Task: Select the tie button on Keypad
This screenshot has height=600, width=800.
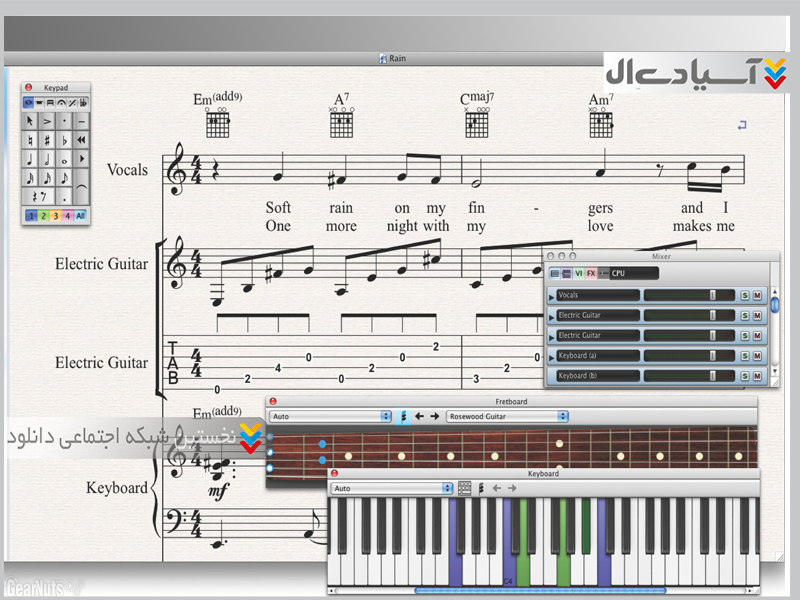Action: coord(81,188)
